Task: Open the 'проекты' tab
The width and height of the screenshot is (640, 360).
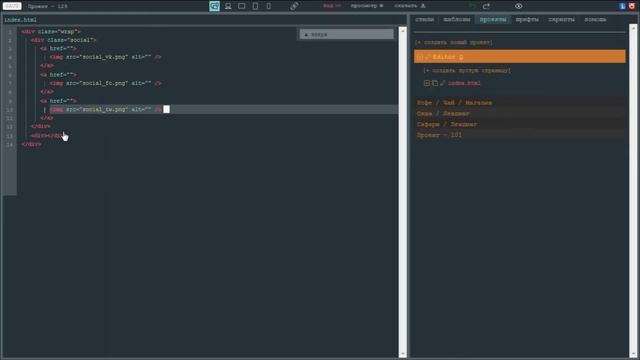Action: tap(493, 20)
